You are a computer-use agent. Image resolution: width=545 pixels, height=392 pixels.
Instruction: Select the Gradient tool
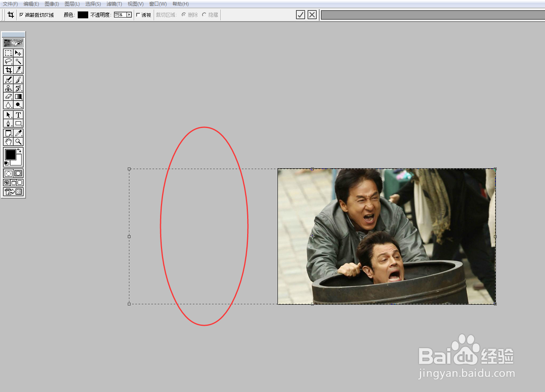18,97
